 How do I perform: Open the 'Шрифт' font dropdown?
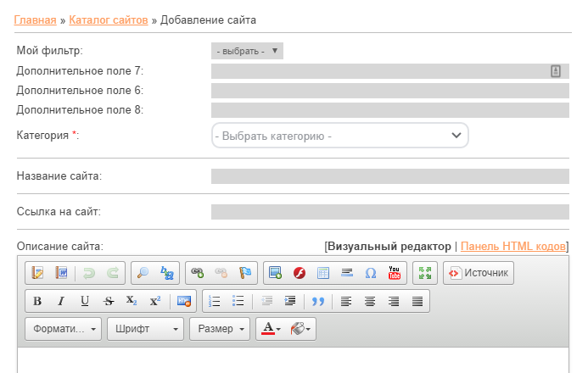point(145,329)
